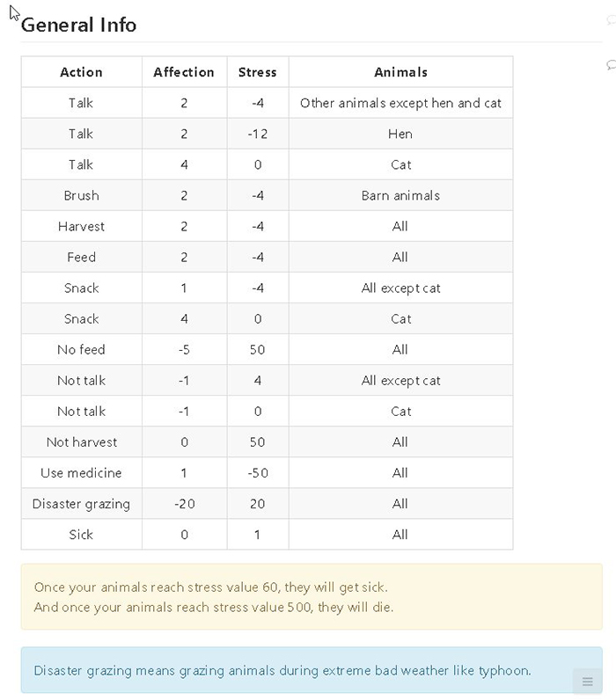Viewport: 616px width, 700px height.
Task: Click the Barn animals cell
Action: 400,195
